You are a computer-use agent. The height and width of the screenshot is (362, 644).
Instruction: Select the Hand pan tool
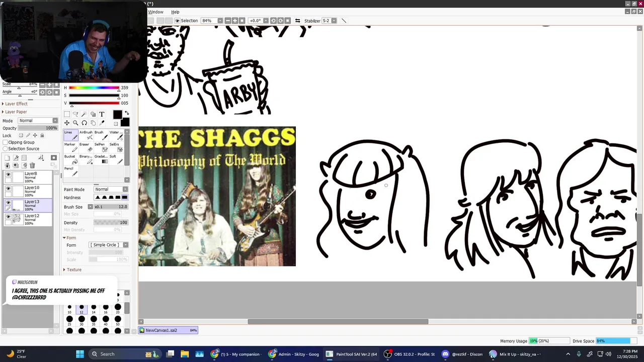(x=93, y=123)
